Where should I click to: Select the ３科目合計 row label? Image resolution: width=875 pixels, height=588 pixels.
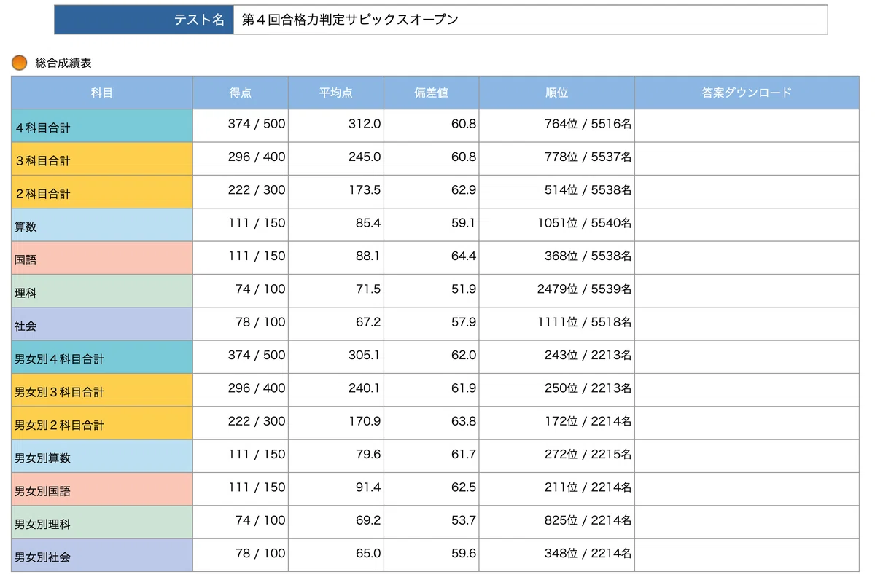pos(102,159)
